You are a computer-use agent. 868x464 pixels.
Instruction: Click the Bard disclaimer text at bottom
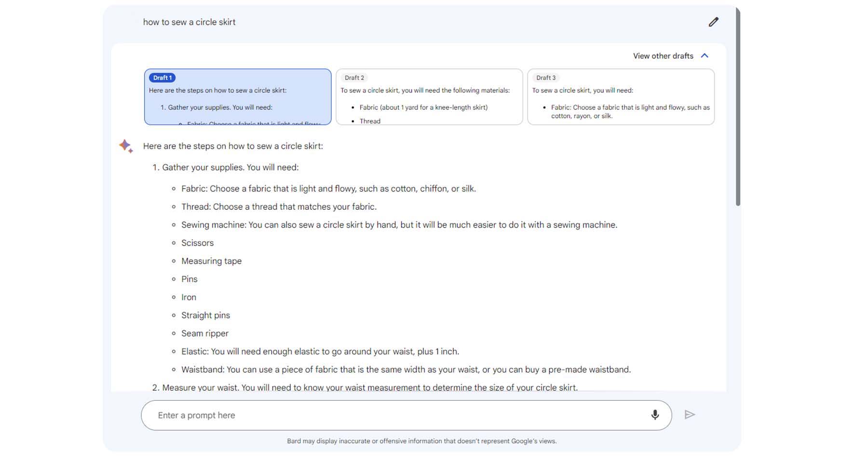point(421,441)
